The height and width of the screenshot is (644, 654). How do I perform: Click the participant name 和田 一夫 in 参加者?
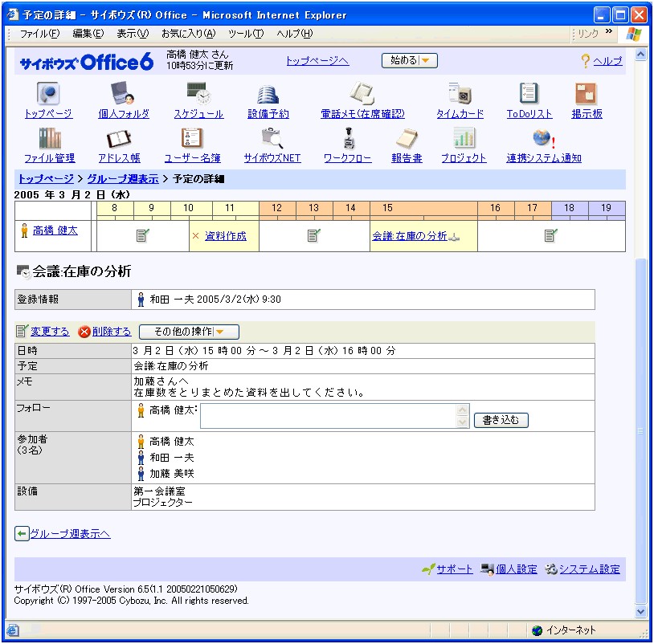pyautogui.click(x=171, y=458)
